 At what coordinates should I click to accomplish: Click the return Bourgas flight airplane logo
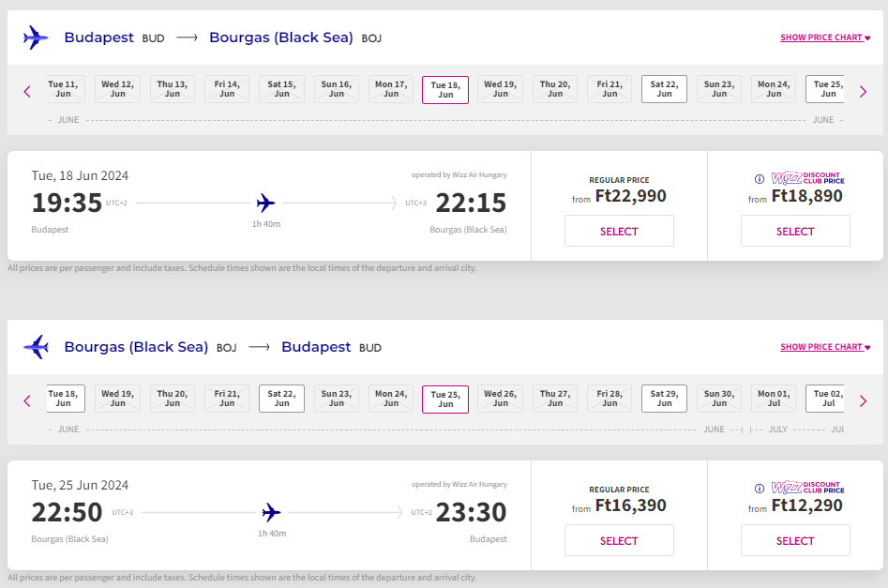coord(36,347)
